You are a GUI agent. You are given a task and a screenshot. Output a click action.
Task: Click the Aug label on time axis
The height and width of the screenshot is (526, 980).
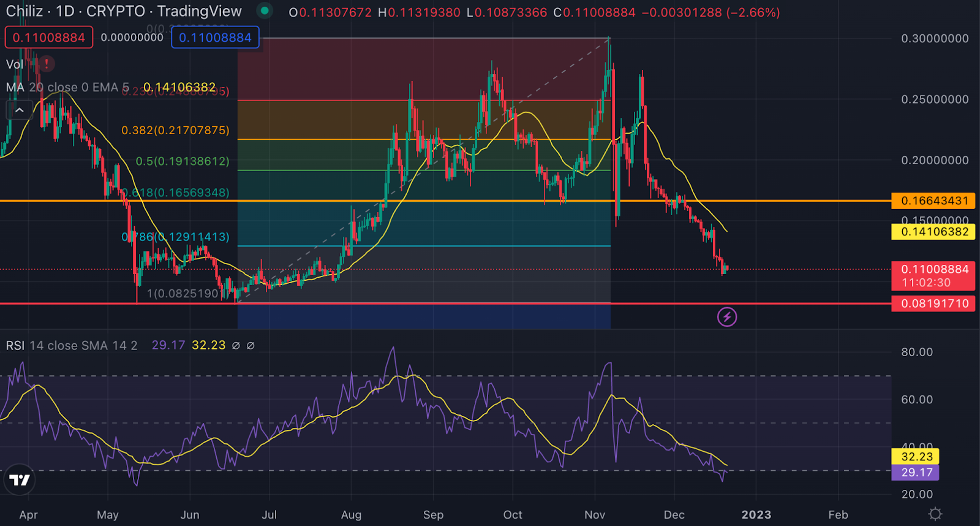point(351,515)
